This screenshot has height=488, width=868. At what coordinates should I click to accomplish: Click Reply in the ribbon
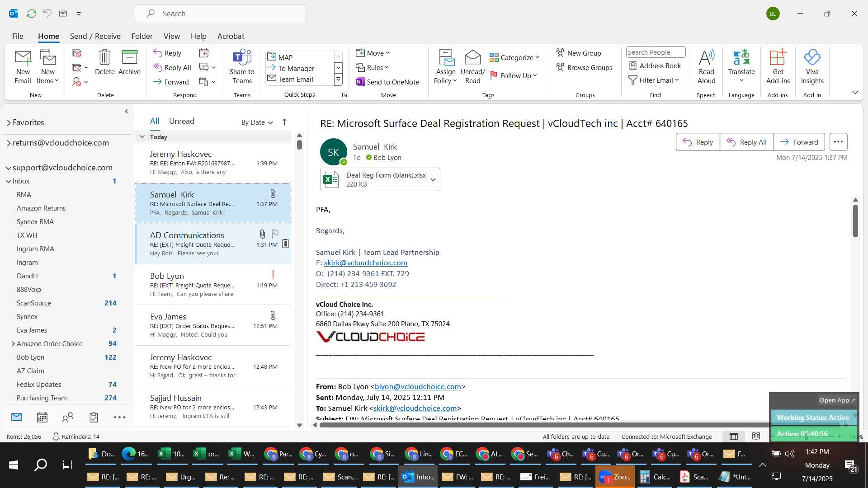coord(167,53)
